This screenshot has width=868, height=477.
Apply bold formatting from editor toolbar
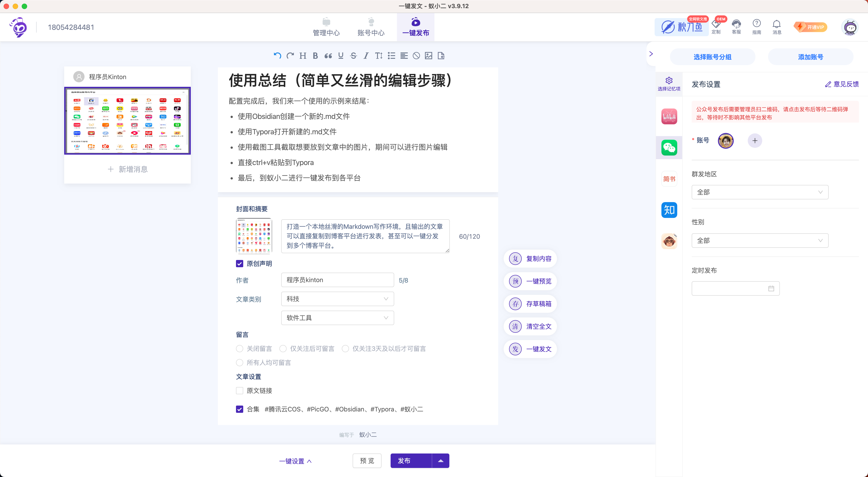click(x=315, y=56)
